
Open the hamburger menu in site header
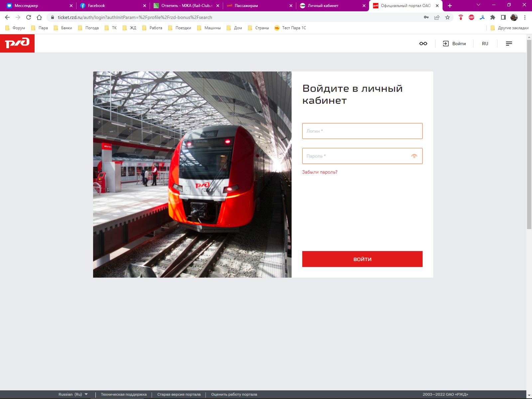pos(509,44)
